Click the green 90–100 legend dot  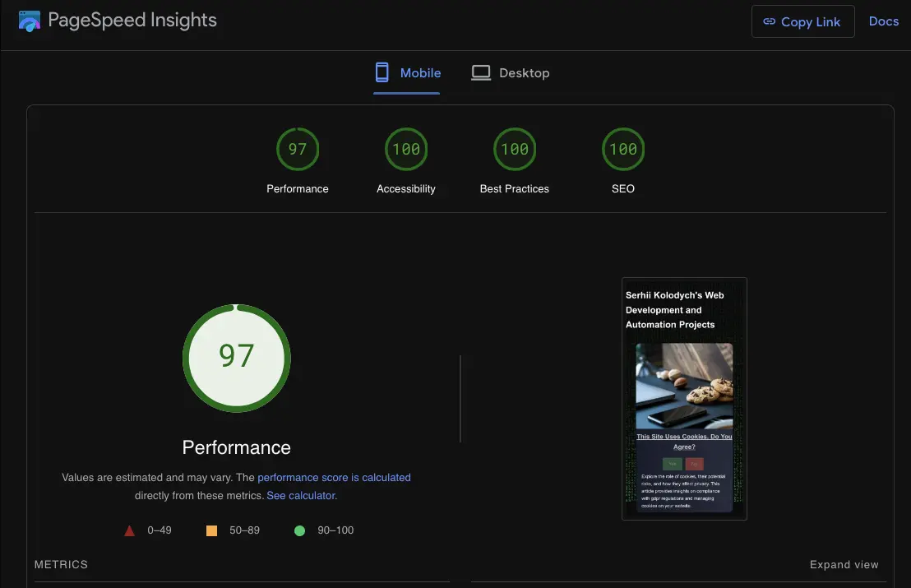[x=299, y=530]
